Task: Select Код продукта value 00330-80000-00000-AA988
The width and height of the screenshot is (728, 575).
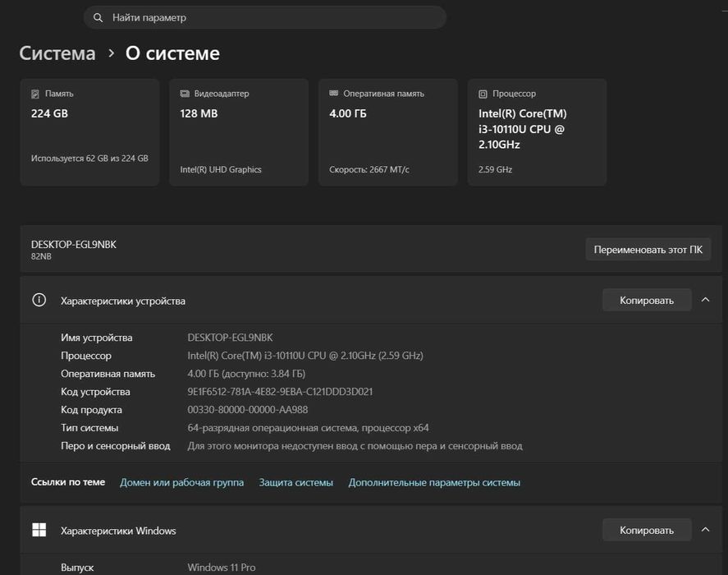Action: click(248, 410)
